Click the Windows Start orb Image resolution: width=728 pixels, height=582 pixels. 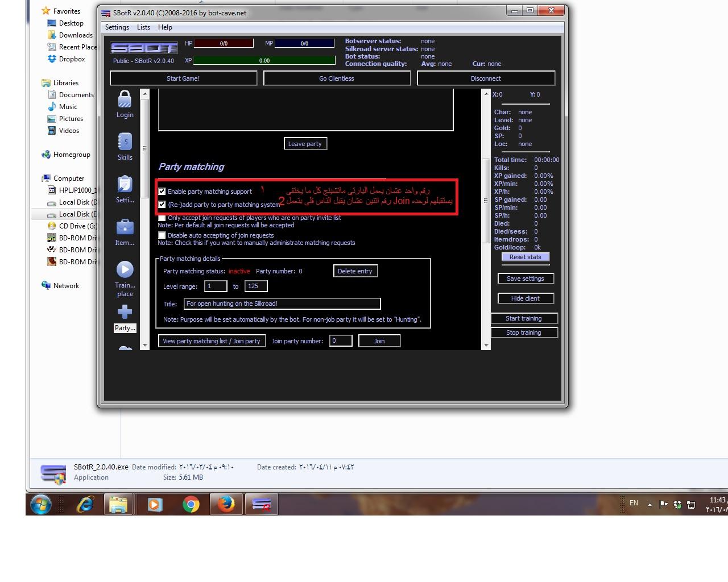coord(40,505)
